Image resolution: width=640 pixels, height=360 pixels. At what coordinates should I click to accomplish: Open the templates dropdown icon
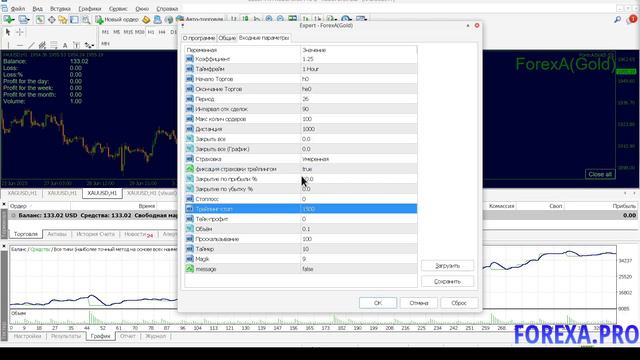(x=361, y=19)
